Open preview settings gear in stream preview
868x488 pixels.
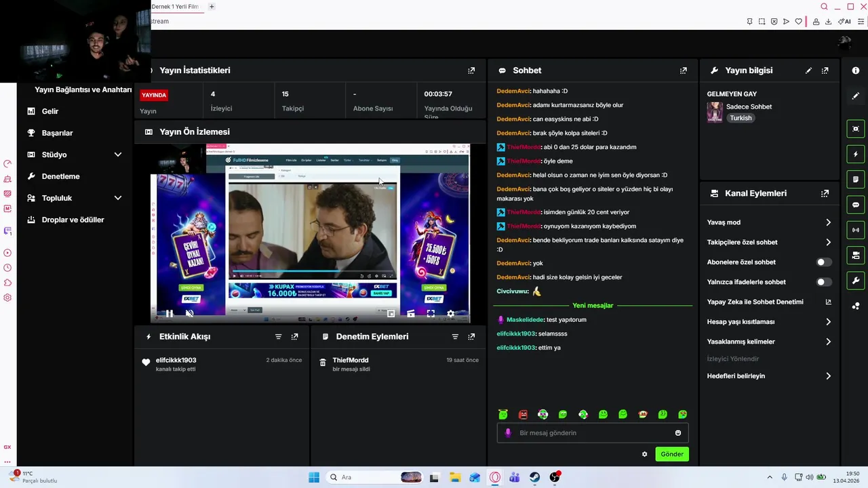(450, 314)
